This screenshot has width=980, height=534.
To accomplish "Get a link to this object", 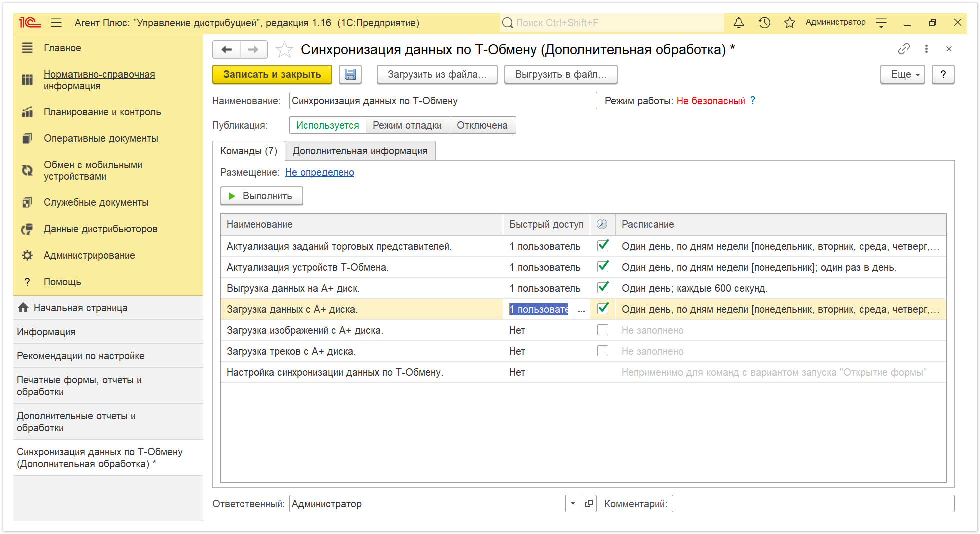I will [x=903, y=49].
